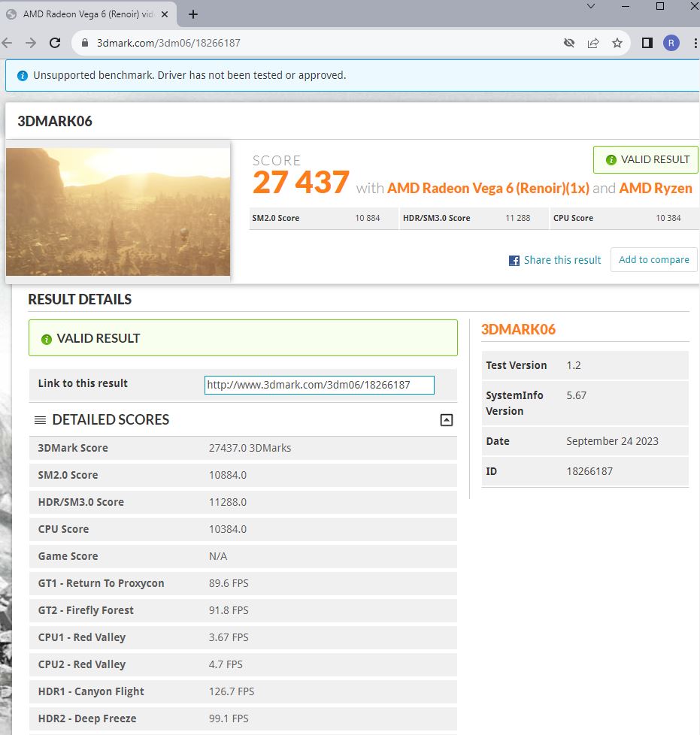Click the 3DMark06 benchmark scene thumbnail
The image size is (700, 735).
pos(118,212)
